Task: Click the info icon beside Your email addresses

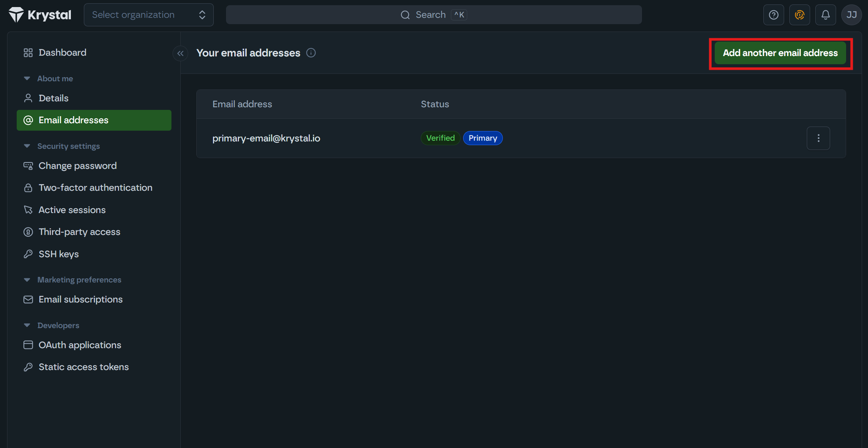Action: tap(311, 53)
